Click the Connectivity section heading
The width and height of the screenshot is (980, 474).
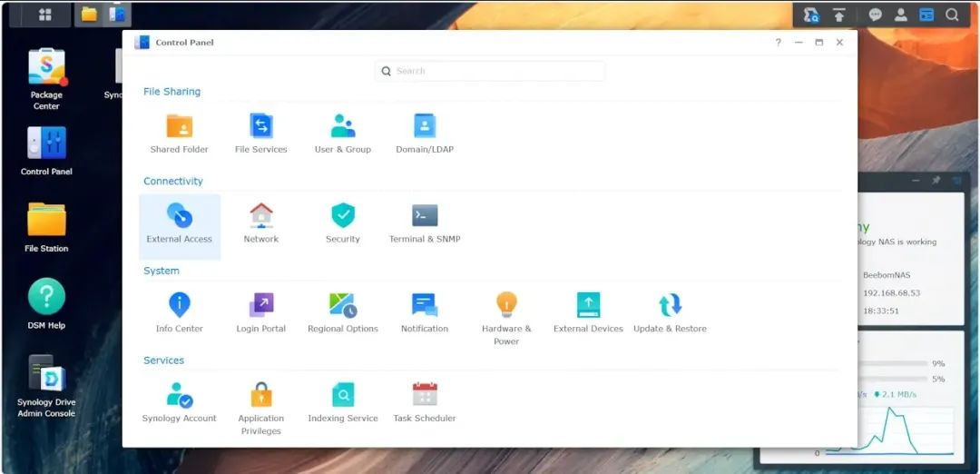(173, 181)
